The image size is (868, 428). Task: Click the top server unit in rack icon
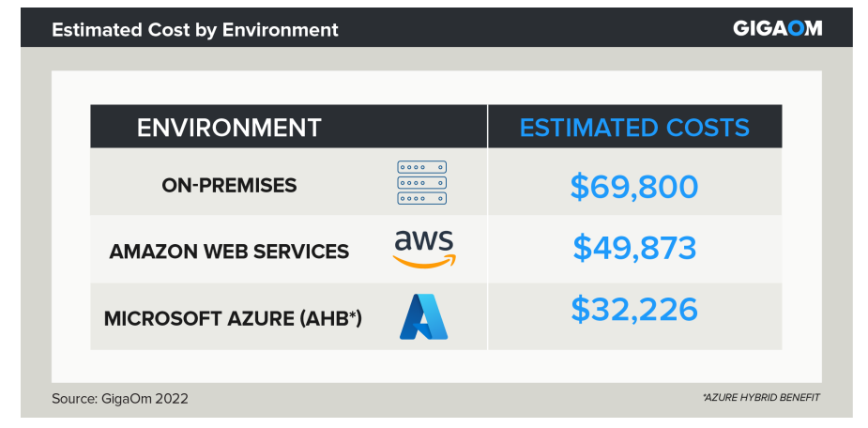(x=422, y=167)
